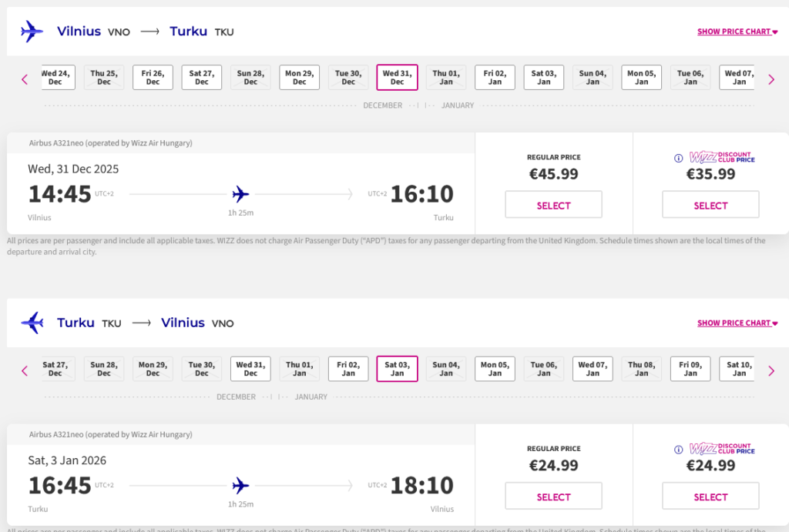Click the info icon beside Vilnius–Turku Discount Club price

tap(679, 158)
